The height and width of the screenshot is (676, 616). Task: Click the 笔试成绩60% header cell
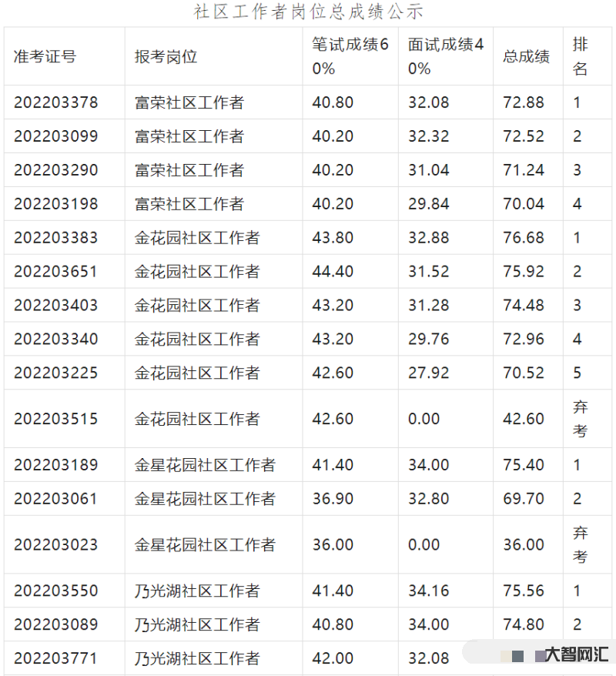coord(350,56)
